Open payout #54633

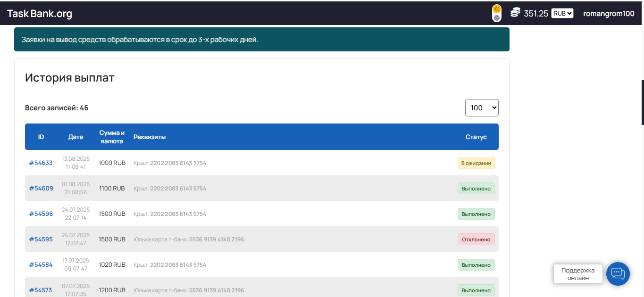click(41, 163)
